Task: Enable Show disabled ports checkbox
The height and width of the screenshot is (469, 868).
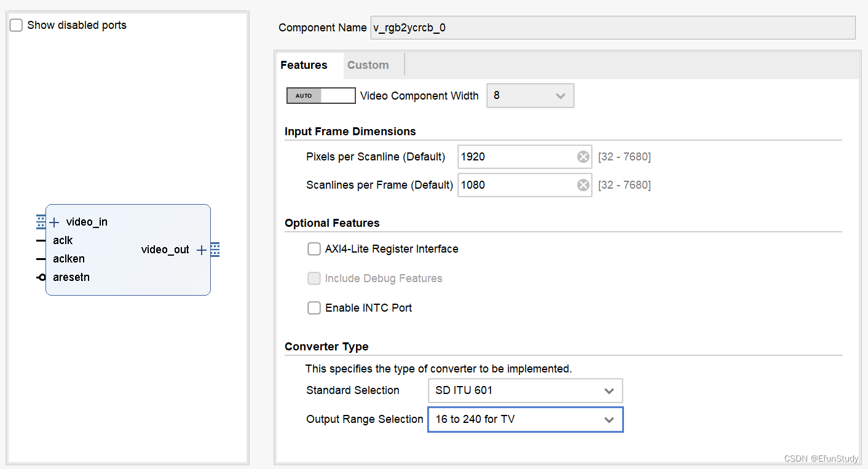Action: point(17,25)
